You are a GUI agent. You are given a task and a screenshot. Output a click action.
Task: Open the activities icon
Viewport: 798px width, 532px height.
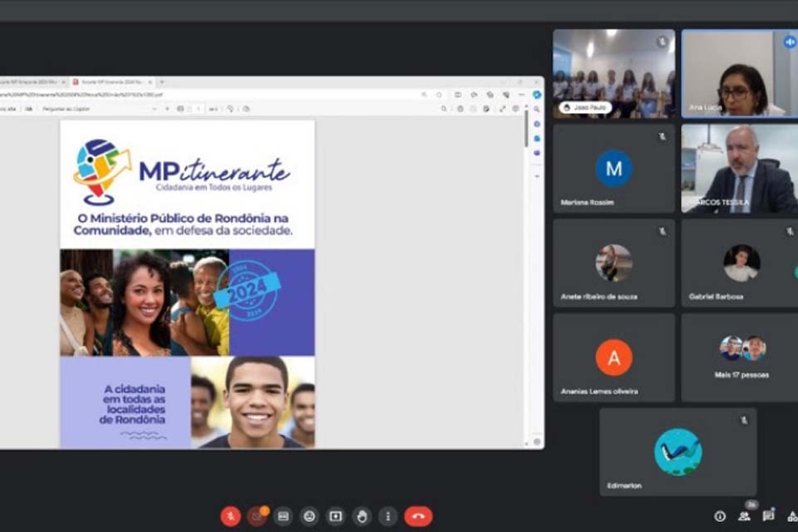click(x=792, y=516)
